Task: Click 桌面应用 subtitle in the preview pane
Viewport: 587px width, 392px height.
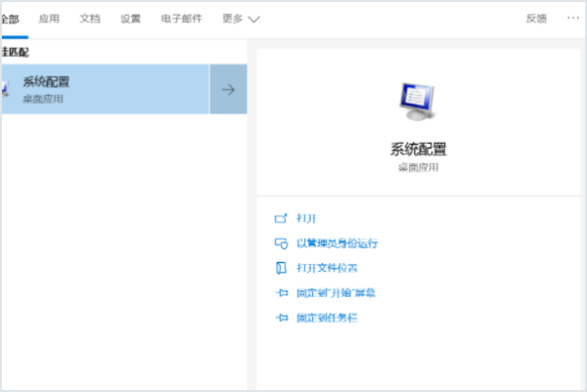Action: pos(418,167)
